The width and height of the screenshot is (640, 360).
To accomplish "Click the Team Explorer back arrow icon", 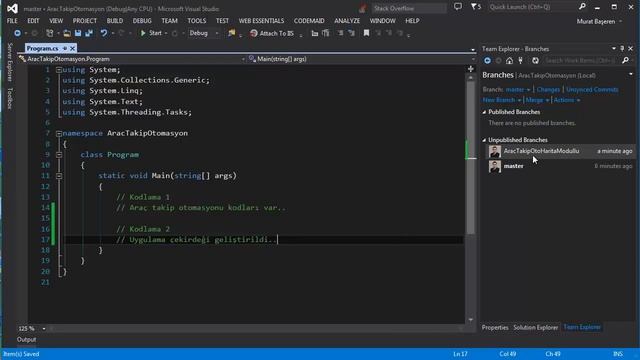I will click(x=487, y=60).
